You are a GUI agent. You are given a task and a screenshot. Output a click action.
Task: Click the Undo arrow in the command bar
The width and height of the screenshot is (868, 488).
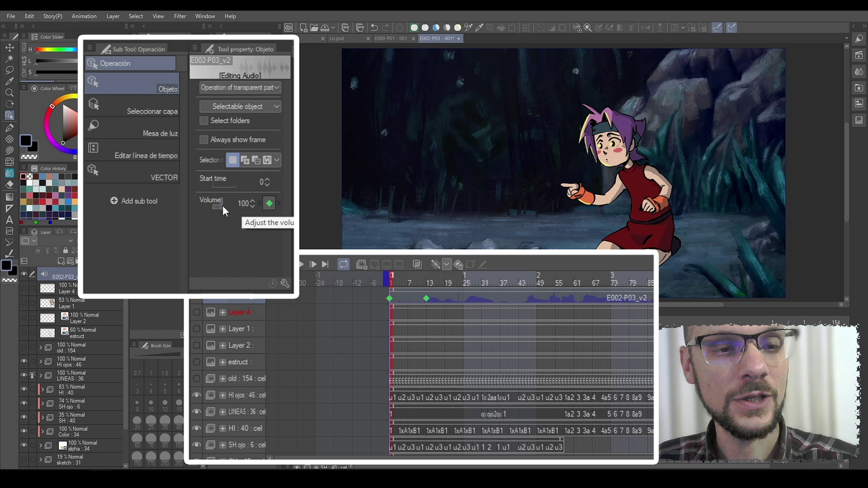point(374,28)
